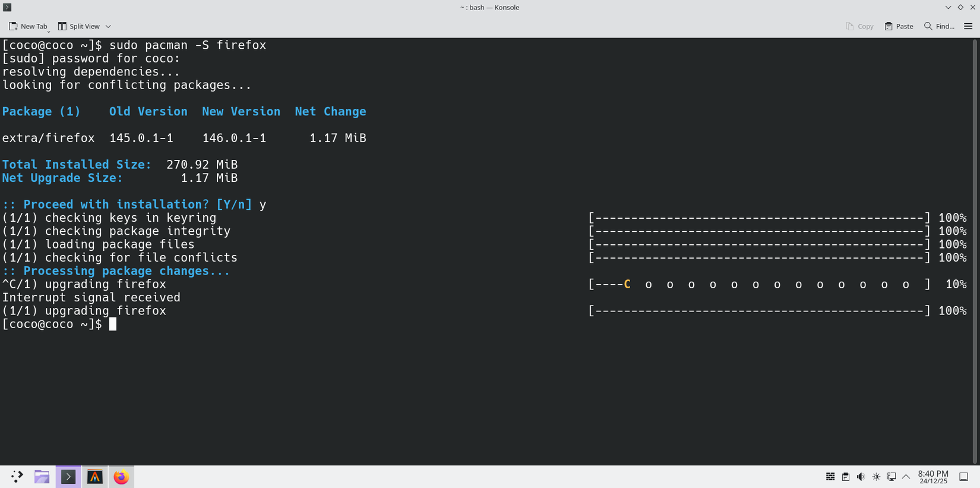Open the brightness tray icon
This screenshot has height=488, width=980.
pos(876,477)
